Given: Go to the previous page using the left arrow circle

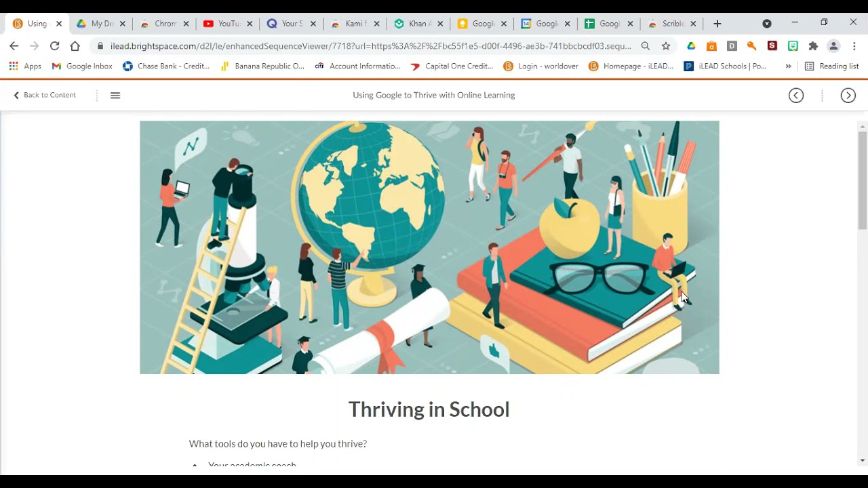Looking at the screenshot, I should pyautogui.click(x=796, y=96).
